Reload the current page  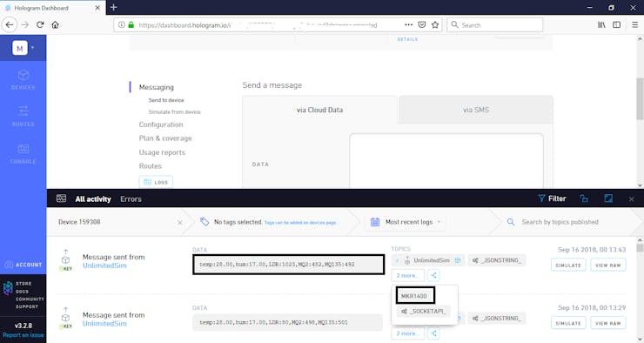coord(40,24)
